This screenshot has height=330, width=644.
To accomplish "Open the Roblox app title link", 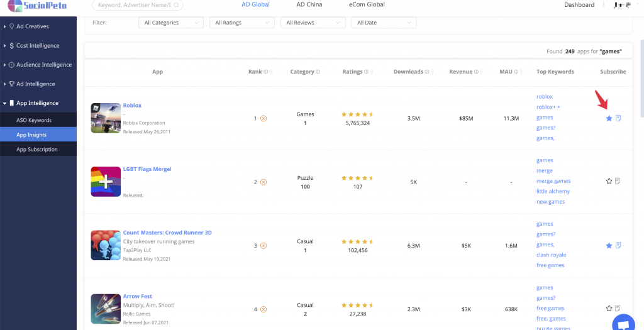I will 132,106.
